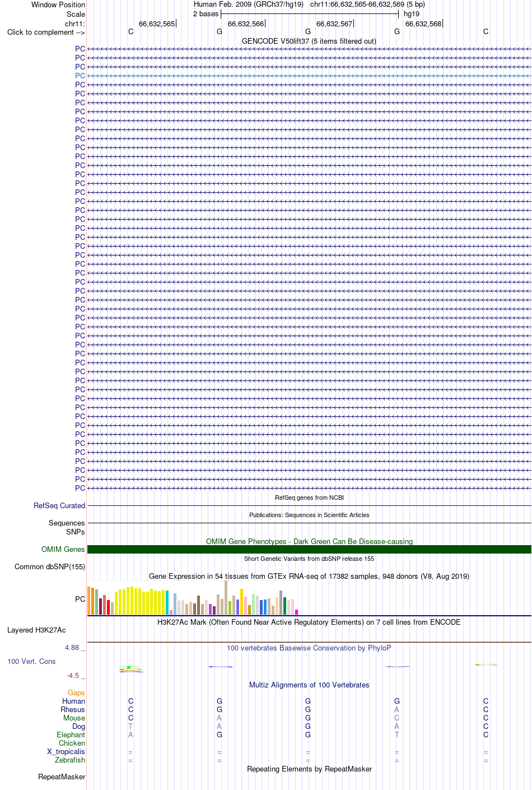532x790 pixels.
Task: Click the 'Mouse' alignment row label
Action: click(74, 718)
